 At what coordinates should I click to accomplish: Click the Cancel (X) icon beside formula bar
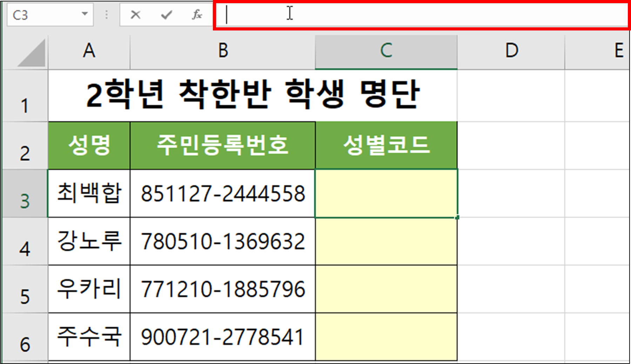pyautogui.click(x=135, y=14)
